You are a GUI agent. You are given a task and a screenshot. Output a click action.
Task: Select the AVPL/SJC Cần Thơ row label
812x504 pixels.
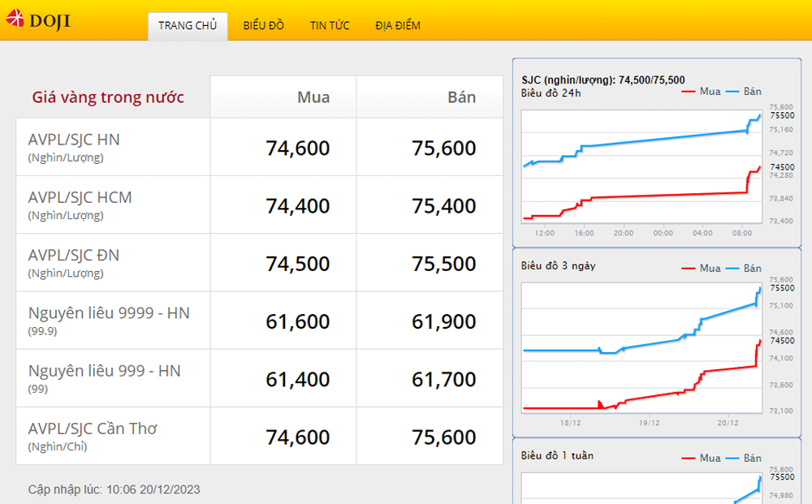point(93,429)
